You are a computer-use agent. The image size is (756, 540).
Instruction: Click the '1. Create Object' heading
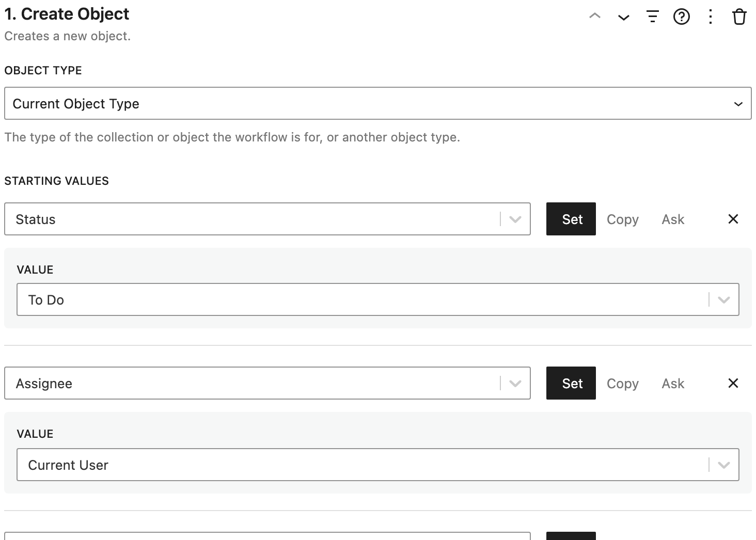(x=67, y=14)
